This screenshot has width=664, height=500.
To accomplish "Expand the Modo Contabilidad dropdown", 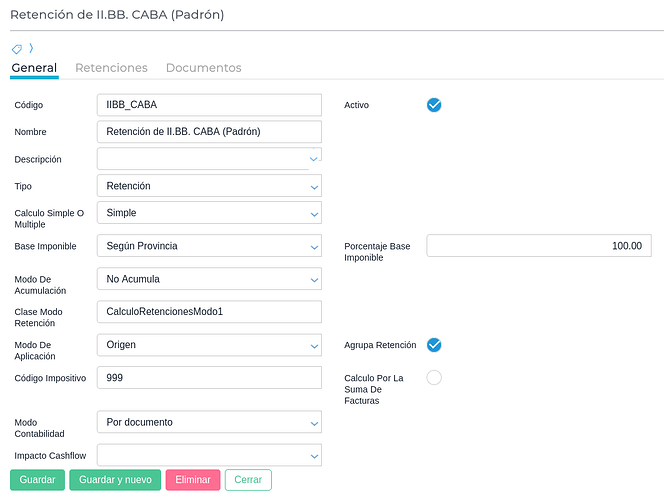I will coord(209,422).
